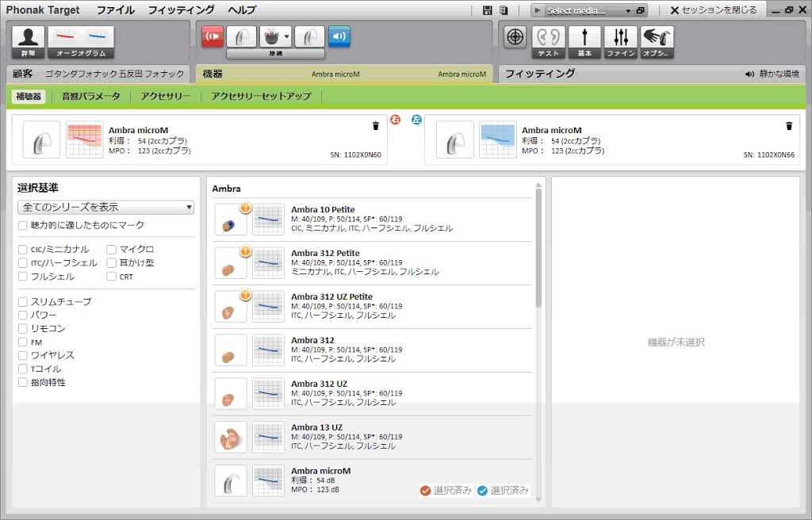Check the マイクロ filter
Screen dimensions: 812x520
coord(111,249)
